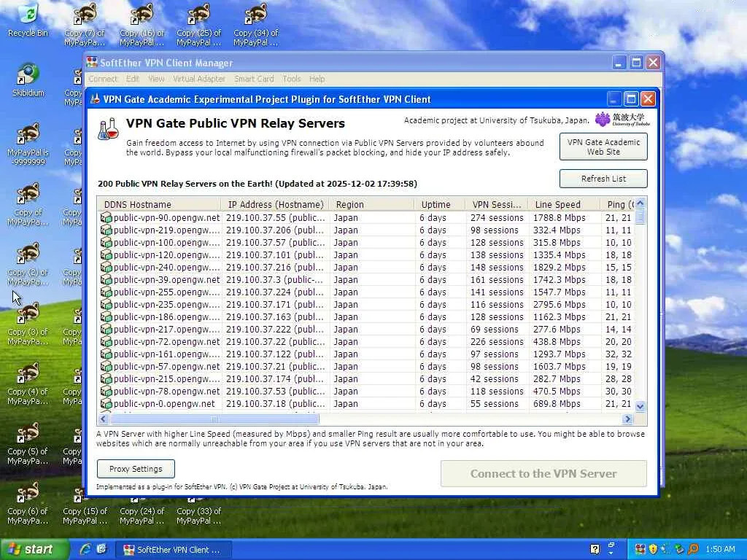747x560 pixels.
Task: Sort list by Region column header
Action: click(x=372, y=204)
